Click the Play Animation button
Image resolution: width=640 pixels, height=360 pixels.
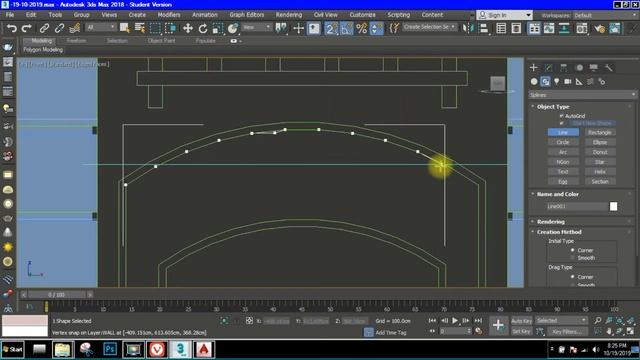pyautogui.click(x=455, y=320)
